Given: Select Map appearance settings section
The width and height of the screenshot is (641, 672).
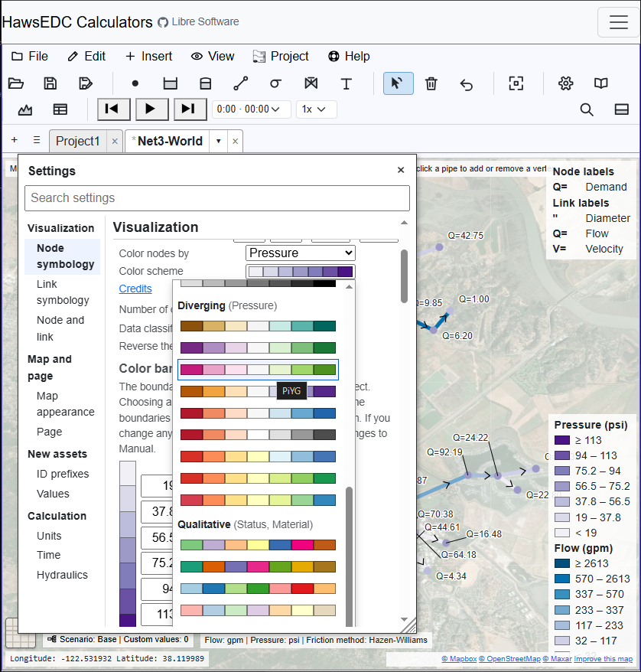Looking at the screenshot, I should click(66, 403).
